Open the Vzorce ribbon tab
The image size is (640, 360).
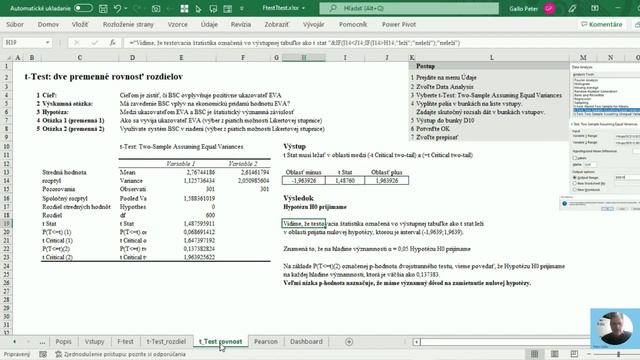[x=178, y=24]
